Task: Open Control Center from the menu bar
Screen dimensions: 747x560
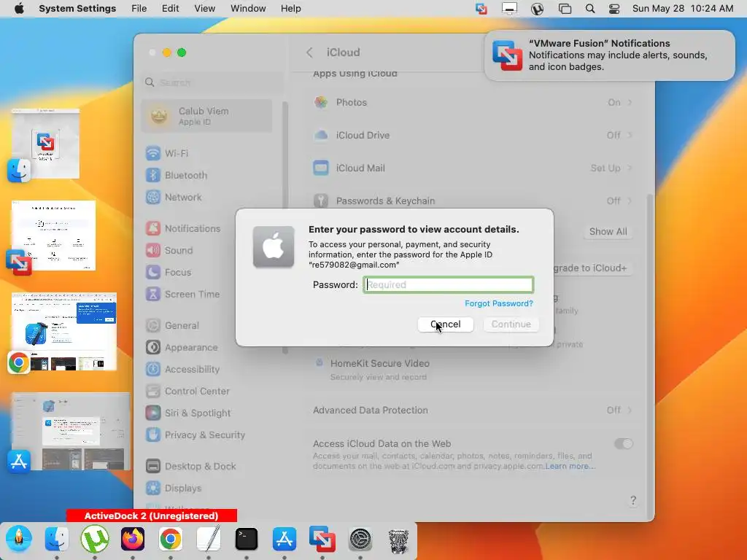Action: click(x=614, y=9)
